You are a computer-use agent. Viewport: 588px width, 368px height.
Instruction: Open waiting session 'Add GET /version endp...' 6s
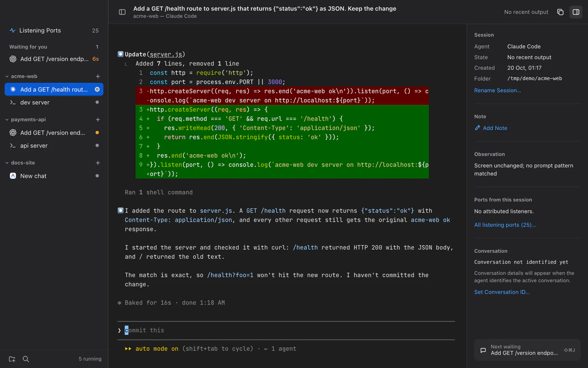(x=54, y=59)
